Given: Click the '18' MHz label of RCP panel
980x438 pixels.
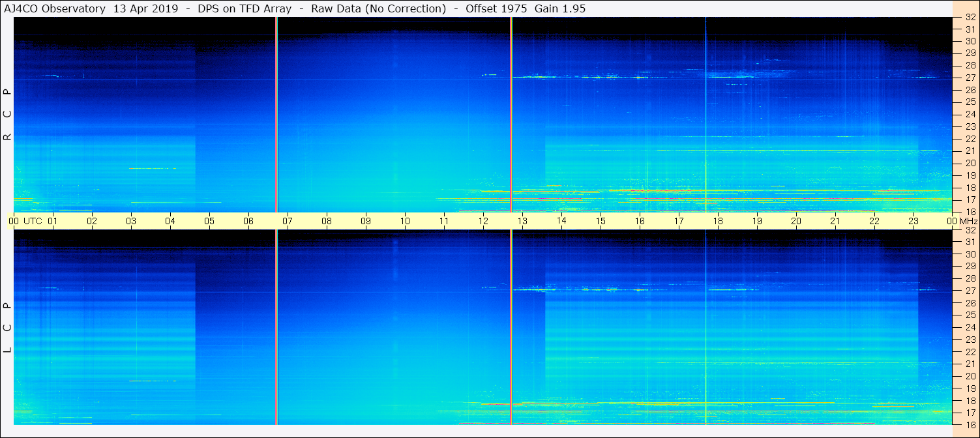Looking at the screenshot, I should 970,187.
